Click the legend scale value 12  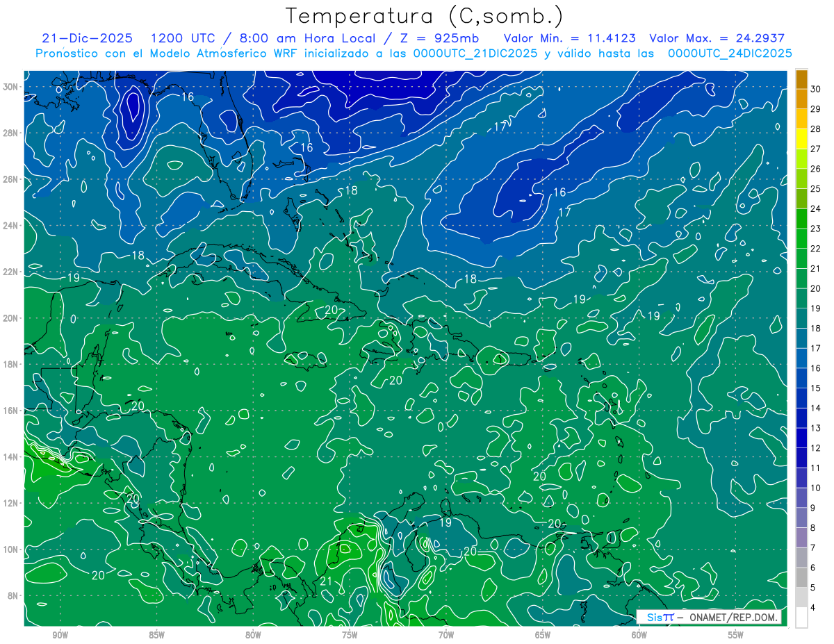pyautogui.click(x=816, y=448)
